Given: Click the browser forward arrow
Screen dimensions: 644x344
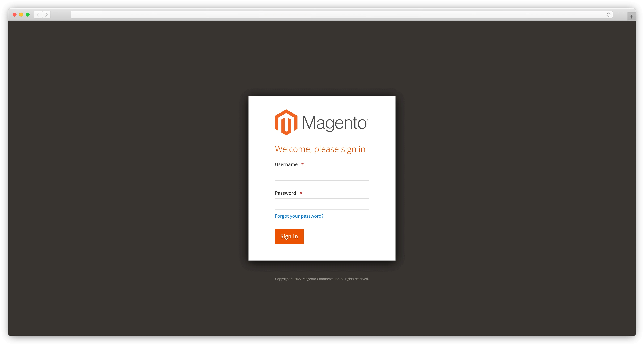Looking at the screenshot, I should (x=46, y=15).
